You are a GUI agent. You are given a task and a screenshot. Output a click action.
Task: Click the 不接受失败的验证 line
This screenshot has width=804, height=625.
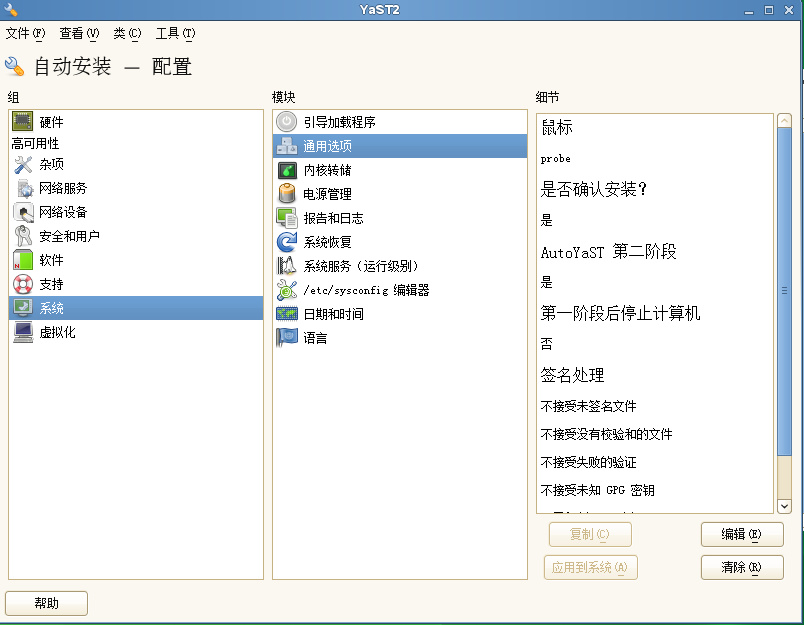(x=588, y=462)
